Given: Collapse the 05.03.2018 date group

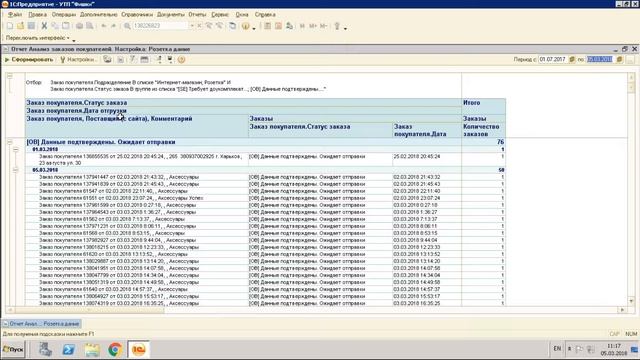Looking at the screenshot, I should click(16, 170).
